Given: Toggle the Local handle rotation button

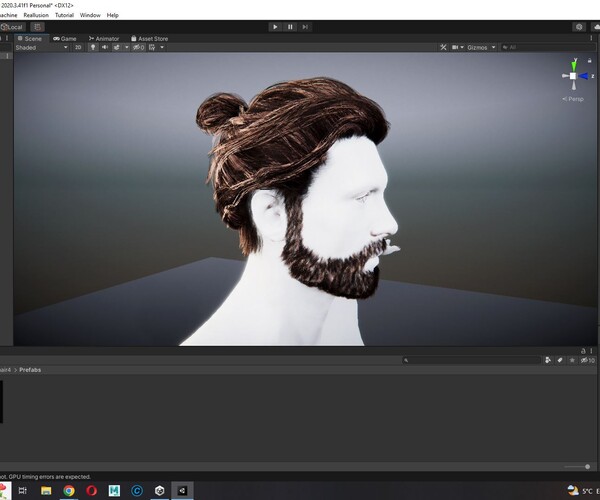Looking at the screenshot, I should [12, 27].
